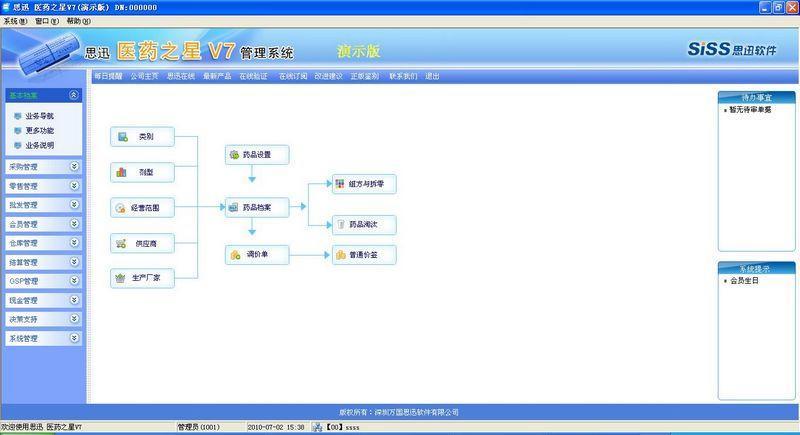The height and width of the screenshot is (435, 800).
Task: Click 退出 to exit in the toolbar
Action: 432,76
